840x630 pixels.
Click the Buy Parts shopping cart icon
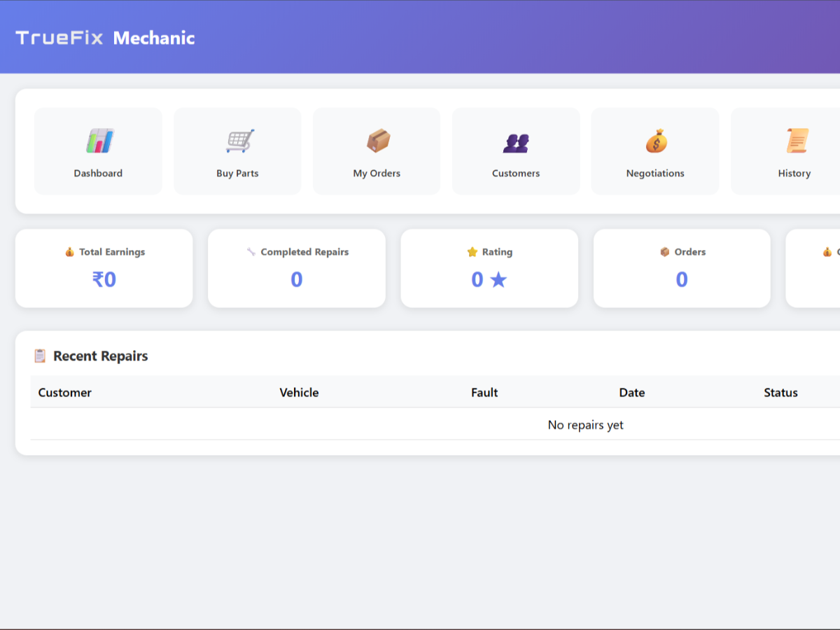(x=239, y=141)
